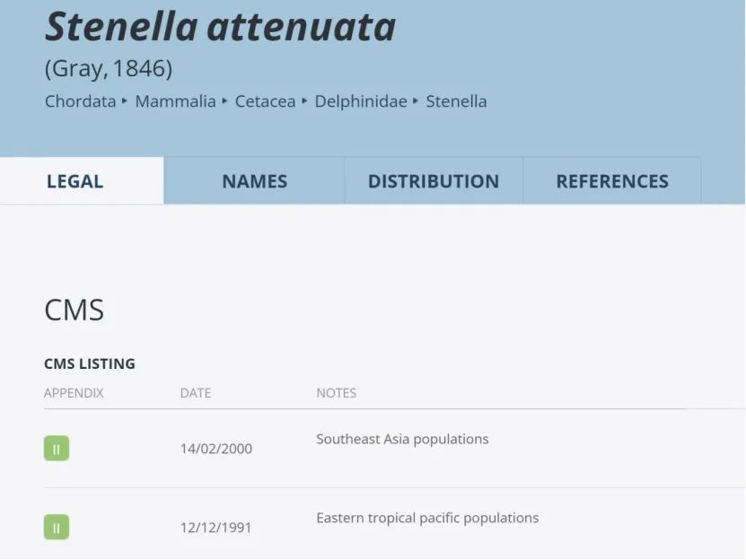Click the Appendix column header
This screenshot has width=746, height=560.
(x=74, y=393)
